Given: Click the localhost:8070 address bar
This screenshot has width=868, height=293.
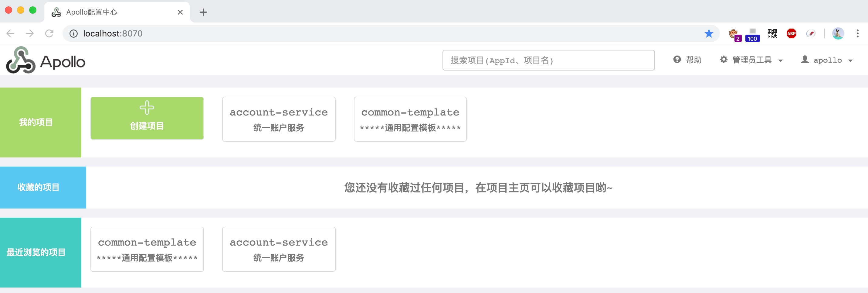Looking at the screenshot, I should coord(391,33).
